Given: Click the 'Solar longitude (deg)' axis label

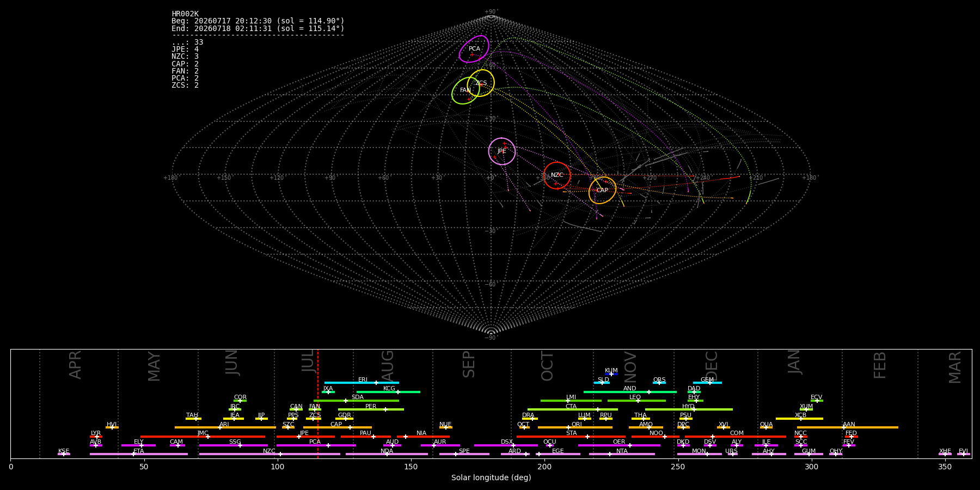Looking at the screenshot, I should click(x=491, y=478).
